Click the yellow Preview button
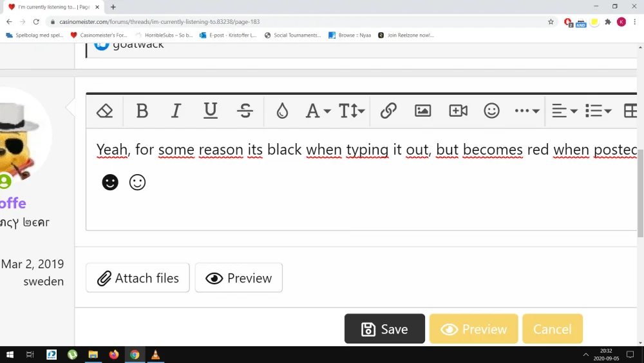 (473, 329)
